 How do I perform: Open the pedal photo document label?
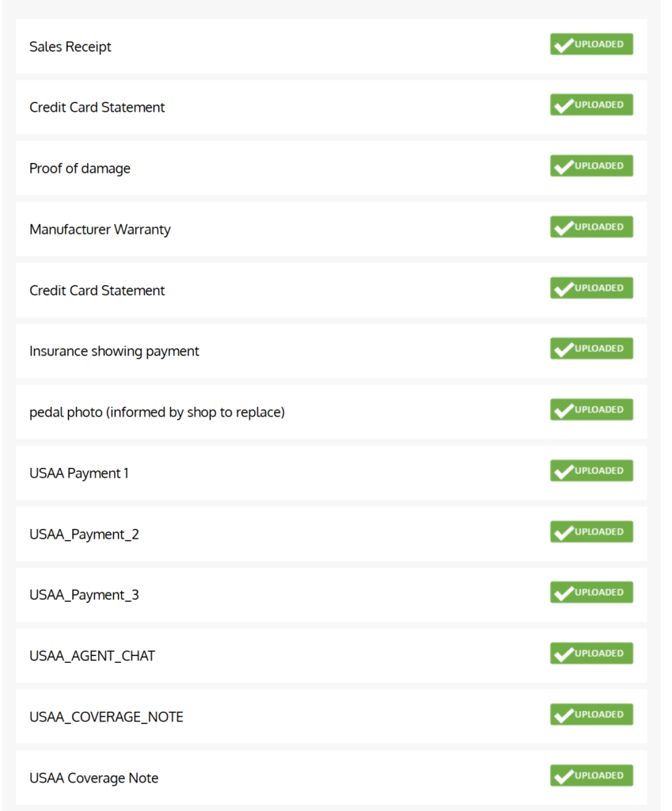click(157, 413)
